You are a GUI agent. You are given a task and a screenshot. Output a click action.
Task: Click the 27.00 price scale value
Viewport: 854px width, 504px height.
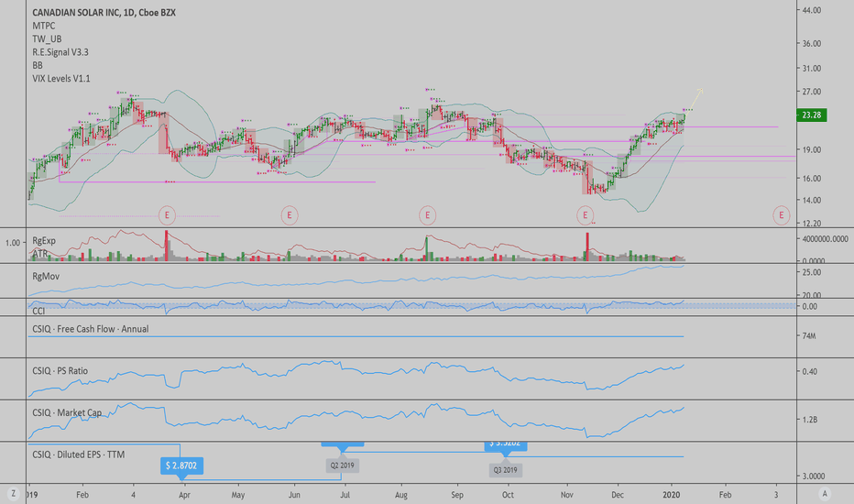[812, 92]
